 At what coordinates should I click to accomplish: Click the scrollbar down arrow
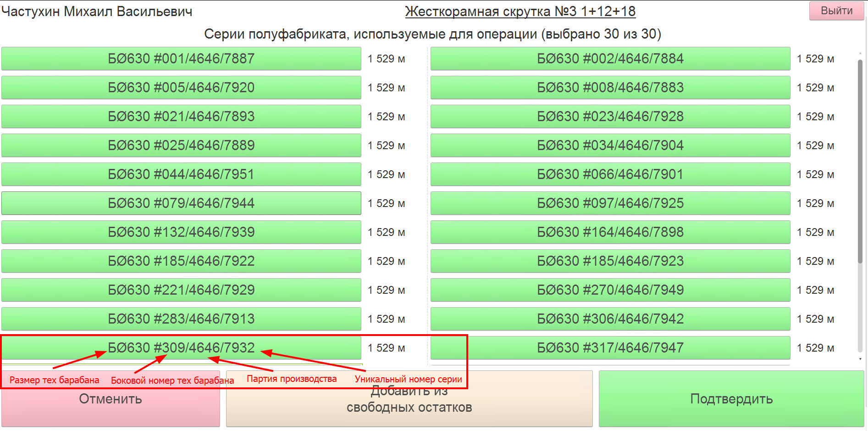(860, 359)
